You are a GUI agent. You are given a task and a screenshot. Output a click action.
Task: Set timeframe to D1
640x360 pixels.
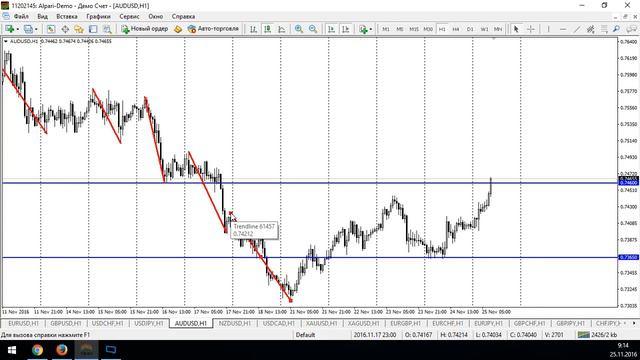click(470, 29)
